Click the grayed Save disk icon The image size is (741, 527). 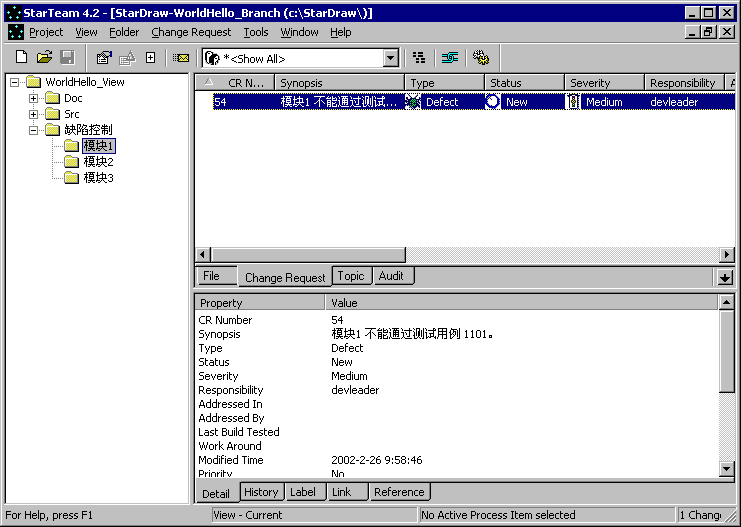[68, 58]
